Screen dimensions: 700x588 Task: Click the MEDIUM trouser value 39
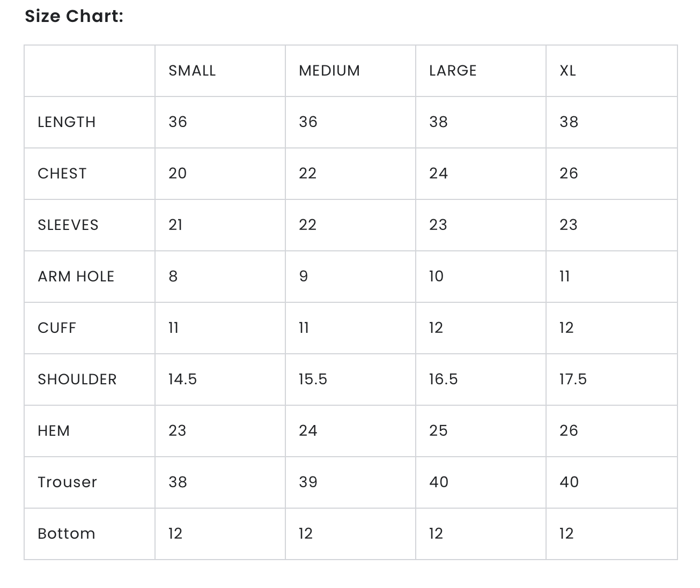pos(308,482)
